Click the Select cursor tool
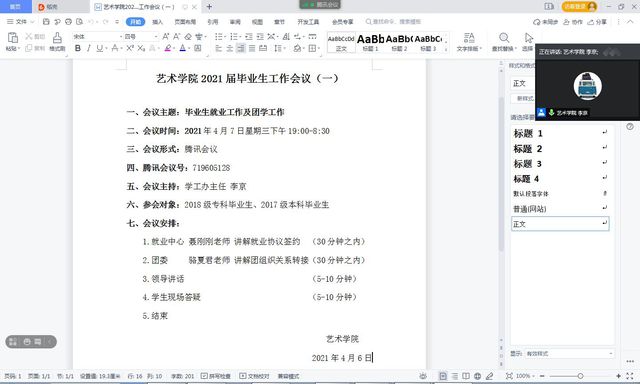Viewport: 640px width, 384px height. [528, 42]
